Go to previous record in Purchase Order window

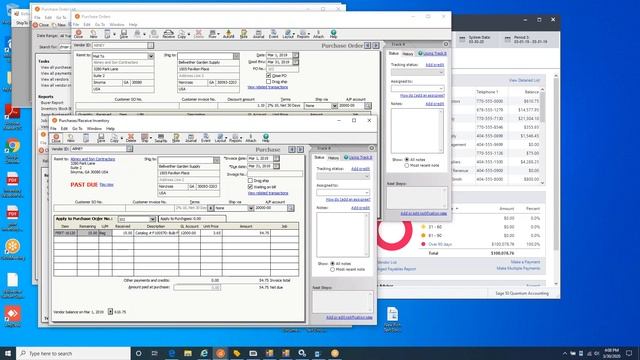[x=368, y=45]
